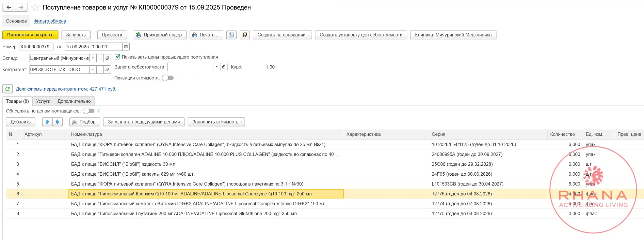This screenshot has height=240, width=644.
Task: Click the report icon next to Печать
Action: point(231,35)
